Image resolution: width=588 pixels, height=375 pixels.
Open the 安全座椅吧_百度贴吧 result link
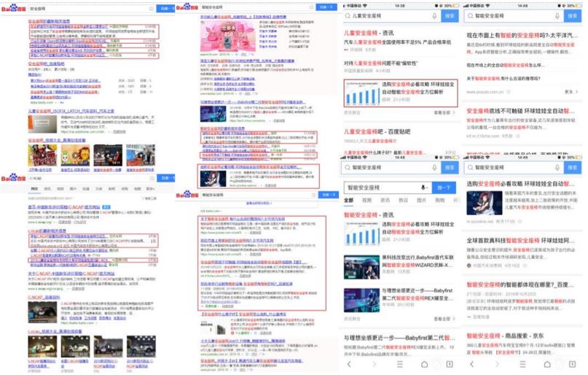coord(46,63)
